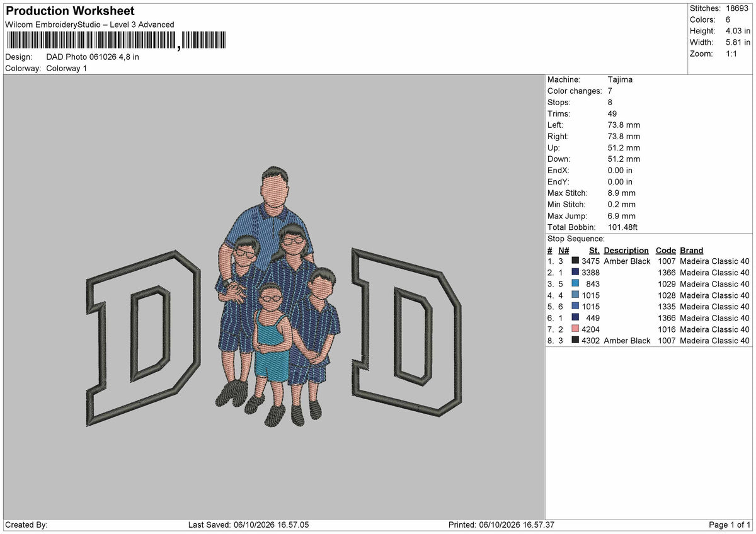756x534 pixels.
Task: Click 'Page 1 of 1' footer text
Action: click(x=730, y=525)
